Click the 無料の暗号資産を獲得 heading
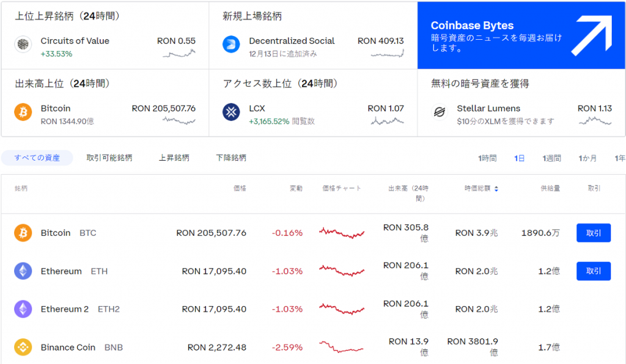The height and width of the screenshot is (364, 626). click(x=480, y=83)
